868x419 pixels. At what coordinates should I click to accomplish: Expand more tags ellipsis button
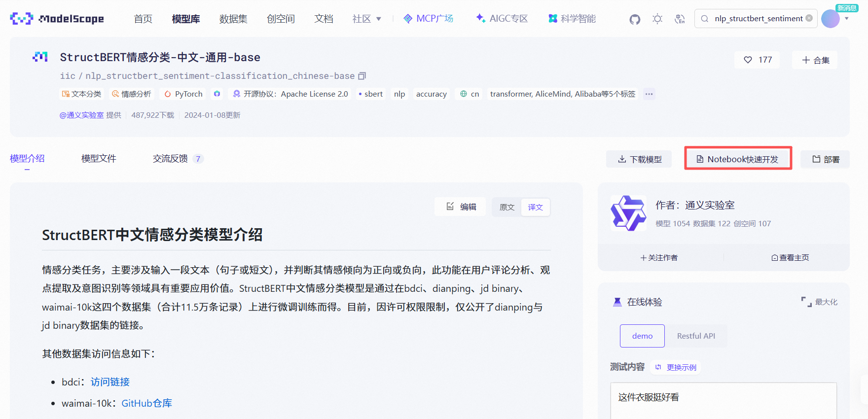click(649, 94)
